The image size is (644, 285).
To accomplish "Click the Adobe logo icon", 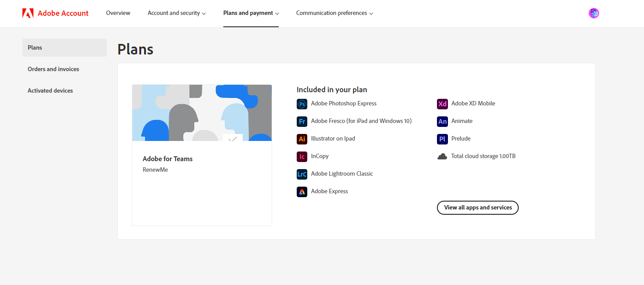I will pyautogui.click(x=28, y=13).
